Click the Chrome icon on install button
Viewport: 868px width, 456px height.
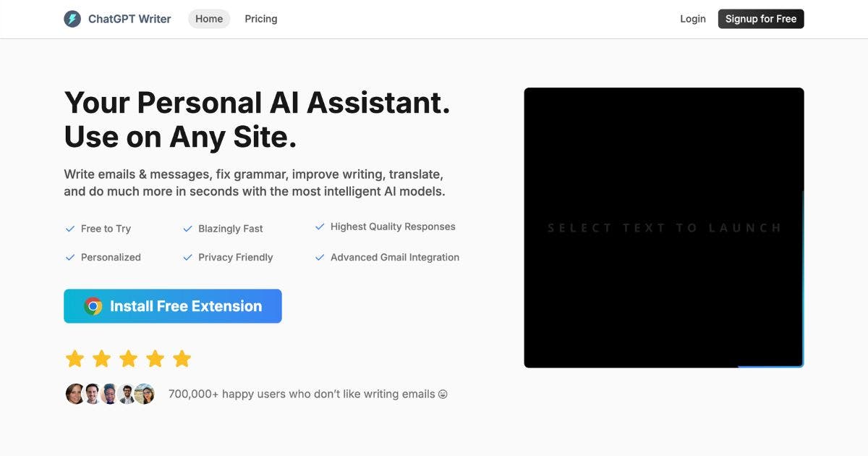[93, 306]
